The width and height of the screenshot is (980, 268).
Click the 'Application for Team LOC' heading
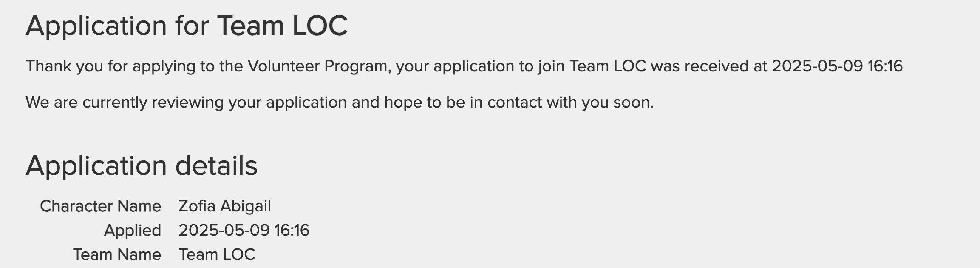[187, 26]
